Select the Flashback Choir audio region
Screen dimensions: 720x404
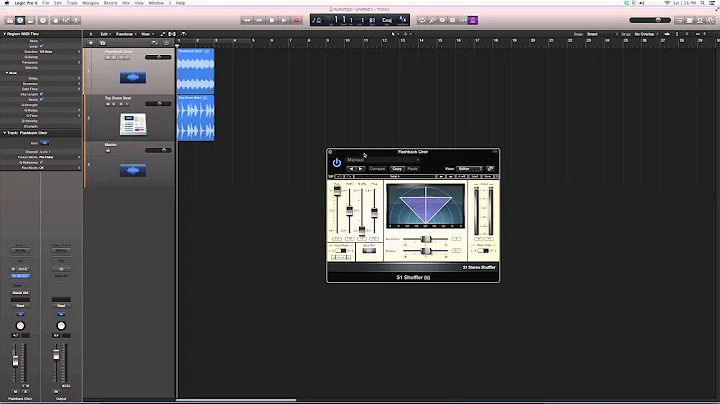[x=196, y=71]
